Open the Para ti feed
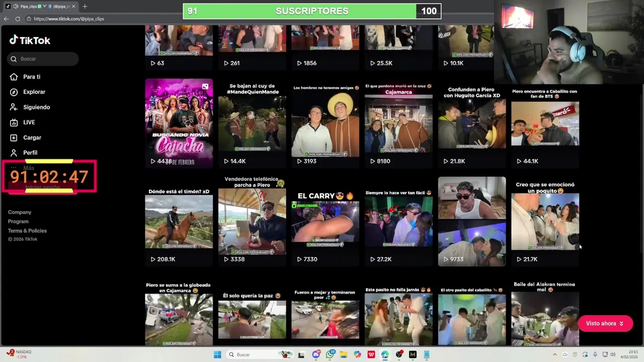644x362 pixels. pos(32,77)
